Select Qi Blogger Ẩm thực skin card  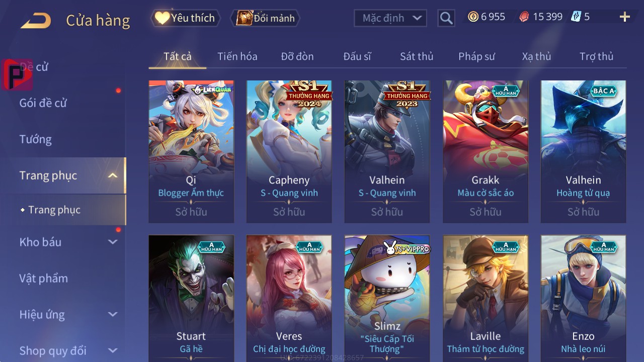191,151
